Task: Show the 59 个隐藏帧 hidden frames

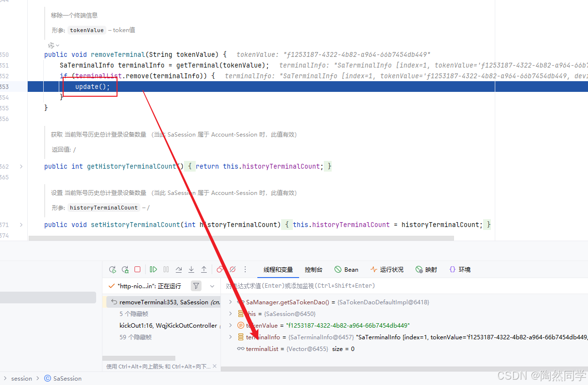Action: click(x=135, y=337)
